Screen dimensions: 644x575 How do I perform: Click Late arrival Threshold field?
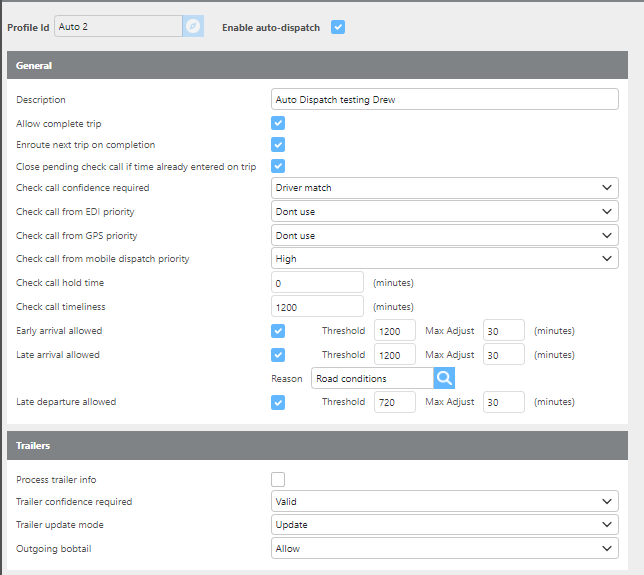click(394, 355)
